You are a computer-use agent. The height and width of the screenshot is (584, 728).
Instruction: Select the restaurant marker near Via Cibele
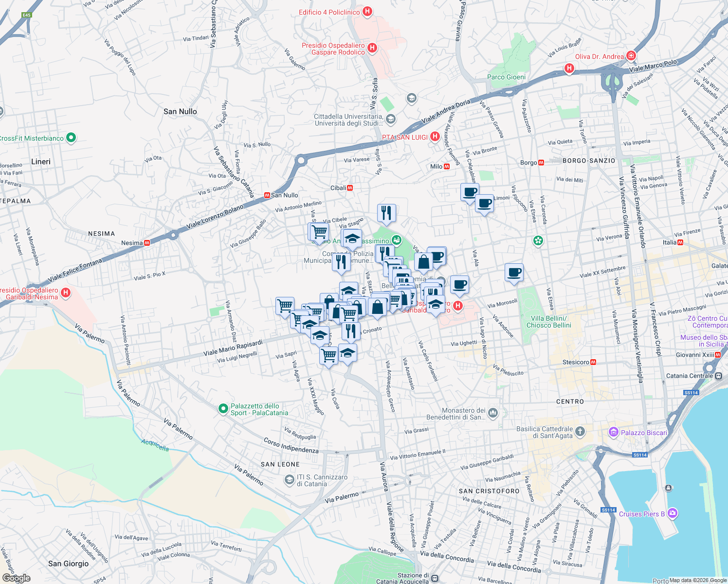pyautogui.click(x=387, y=212)
